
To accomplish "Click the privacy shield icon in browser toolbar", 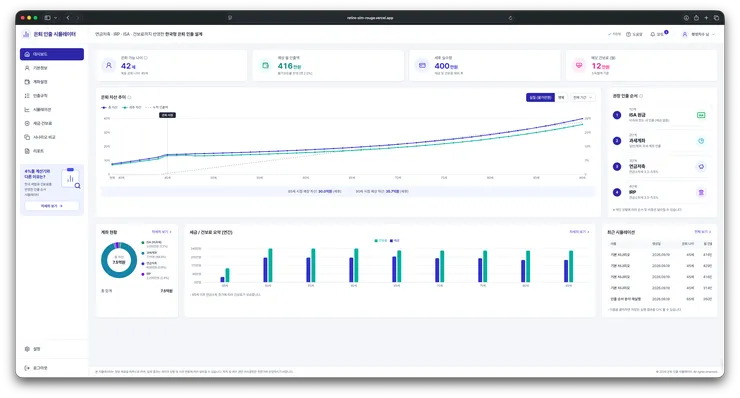I will [230, 18].
